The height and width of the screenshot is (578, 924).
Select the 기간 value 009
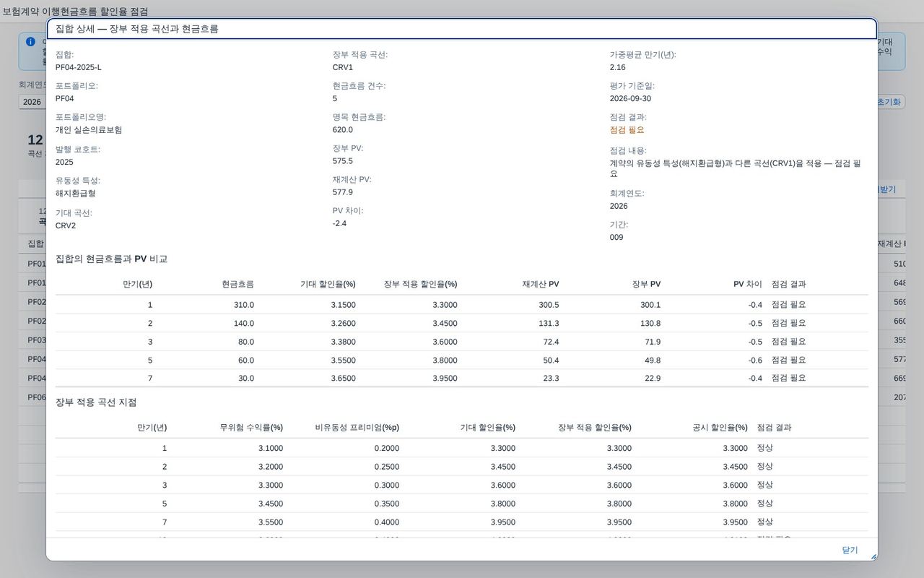point(616,237)
